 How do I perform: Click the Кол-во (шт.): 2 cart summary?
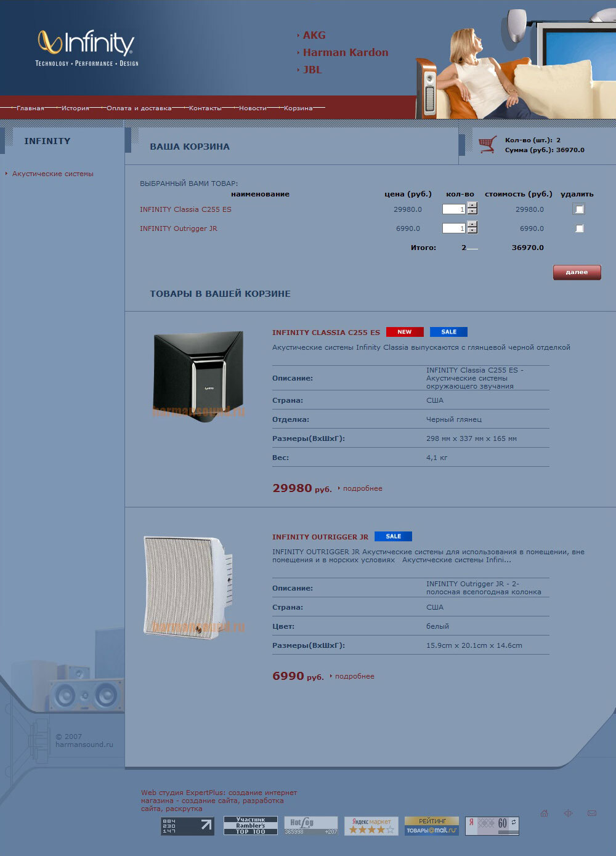pyautogui.click(x=533, y=140)
